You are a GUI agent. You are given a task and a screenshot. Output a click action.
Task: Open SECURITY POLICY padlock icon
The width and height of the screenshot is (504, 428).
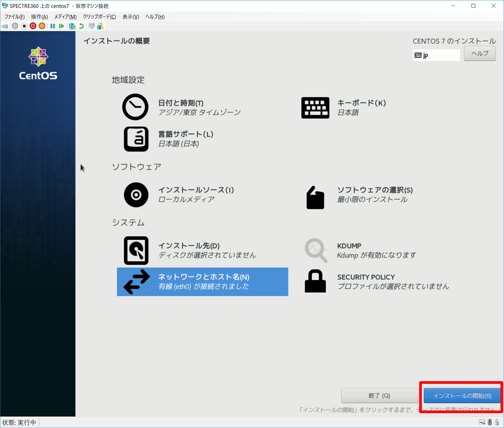[315, 281]
